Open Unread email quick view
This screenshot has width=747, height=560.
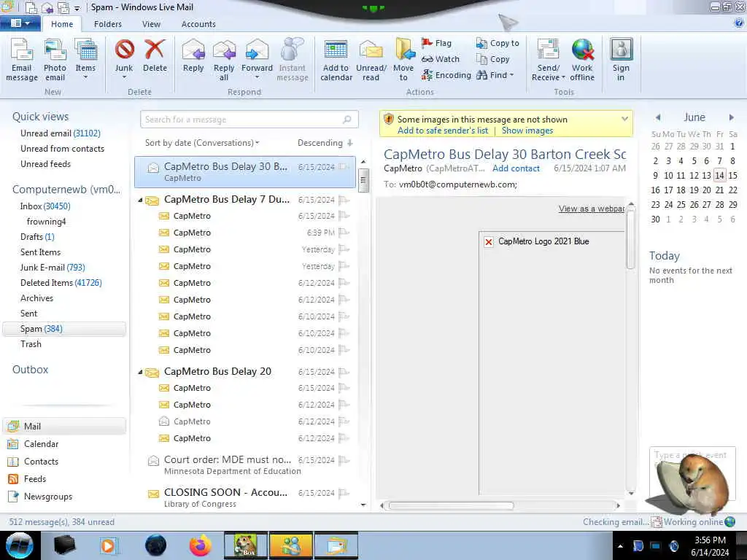click(x=60, y=133)
